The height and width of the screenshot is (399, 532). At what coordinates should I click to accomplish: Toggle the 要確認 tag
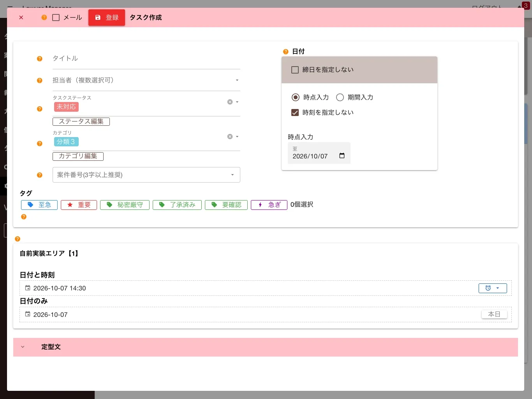[226, 205]
